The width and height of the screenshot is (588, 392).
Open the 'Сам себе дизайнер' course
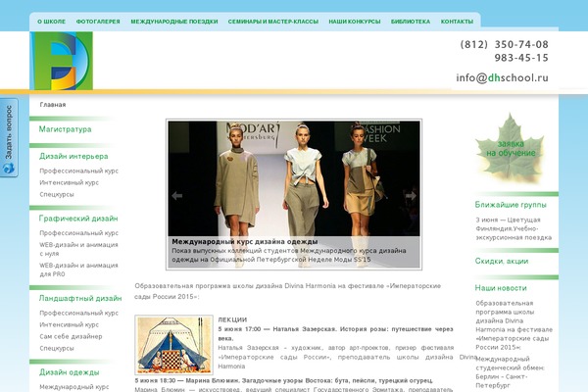coord(71,336)
